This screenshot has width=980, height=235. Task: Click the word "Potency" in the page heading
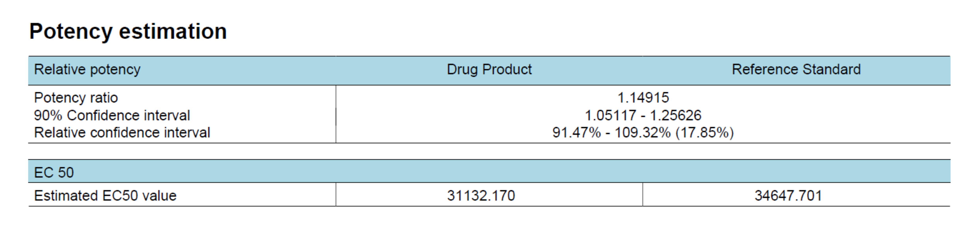click(70, 31)
